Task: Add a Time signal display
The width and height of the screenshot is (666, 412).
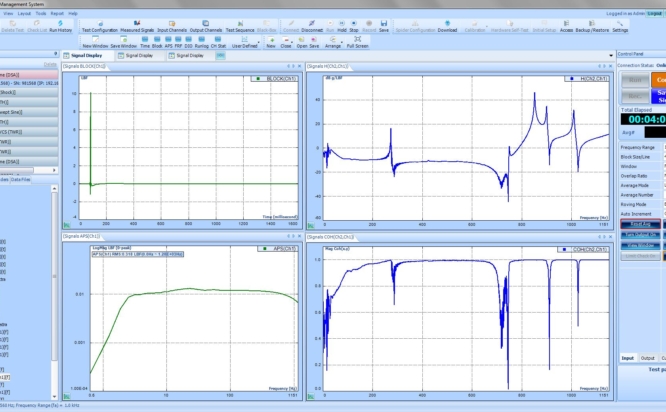Action: click(145, 42)
